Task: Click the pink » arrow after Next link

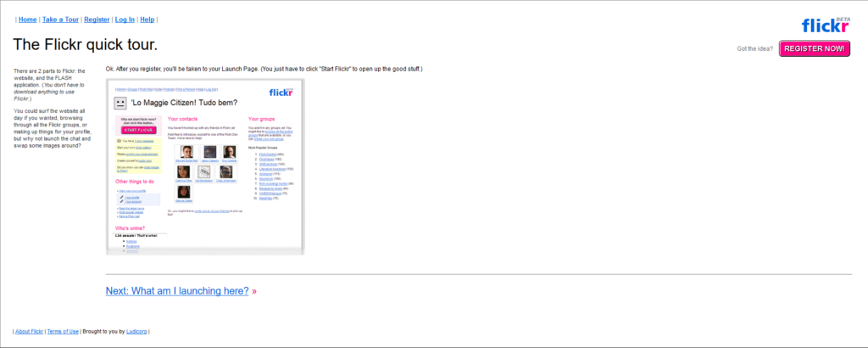Action: [254, 291]
